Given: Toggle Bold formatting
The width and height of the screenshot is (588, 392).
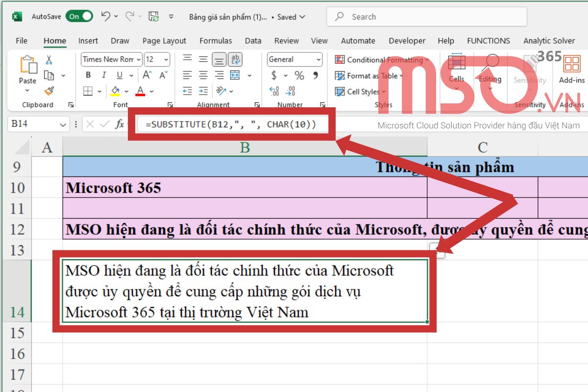Looking at the screenshot, I should (89, 75).
